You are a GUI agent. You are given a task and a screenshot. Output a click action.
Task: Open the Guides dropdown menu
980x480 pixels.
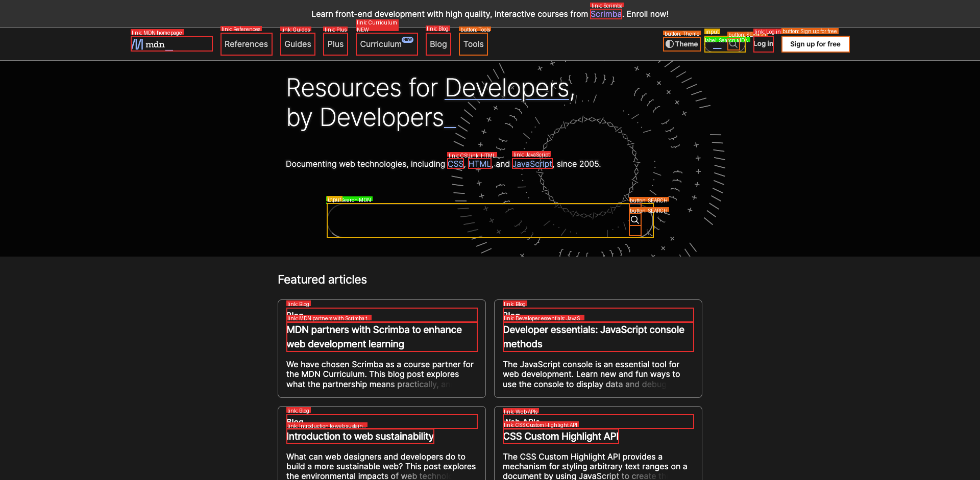pyautogui.click(x=298, y=44)
